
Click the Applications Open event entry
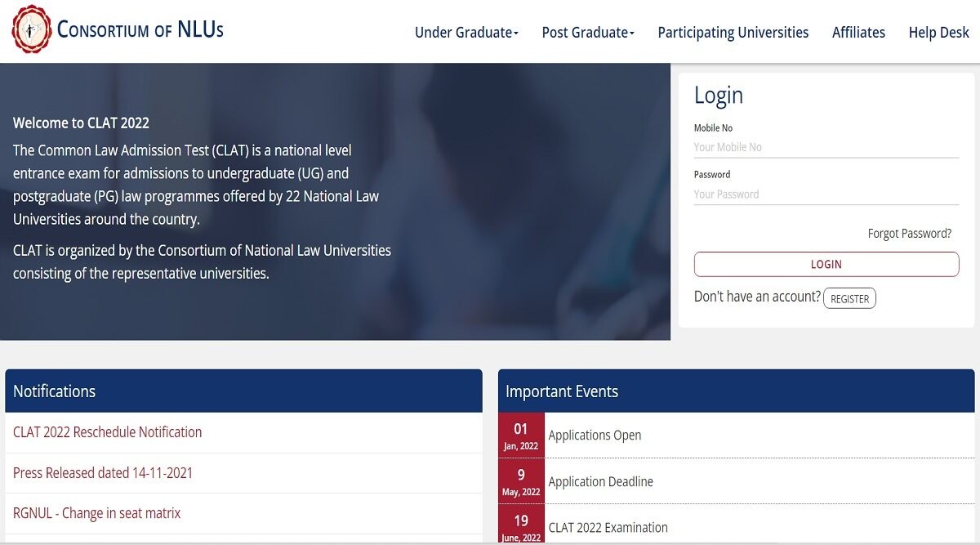[595, 436]
